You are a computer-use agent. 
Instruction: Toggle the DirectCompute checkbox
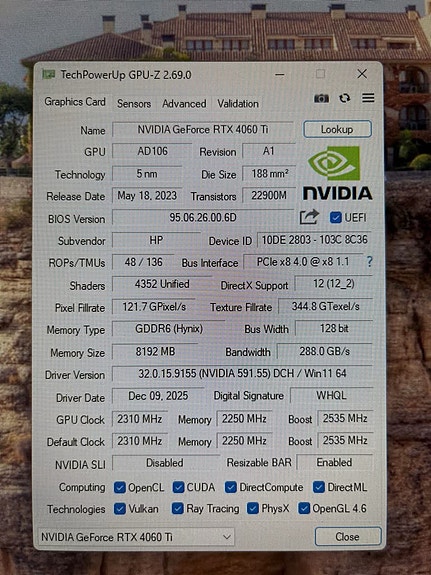point(231,487)
